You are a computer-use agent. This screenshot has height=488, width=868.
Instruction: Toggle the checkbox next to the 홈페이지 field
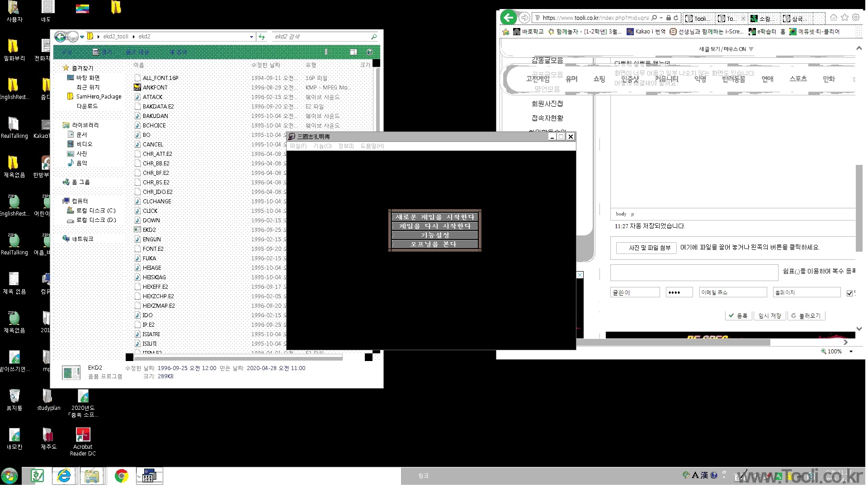coord(849,293)
